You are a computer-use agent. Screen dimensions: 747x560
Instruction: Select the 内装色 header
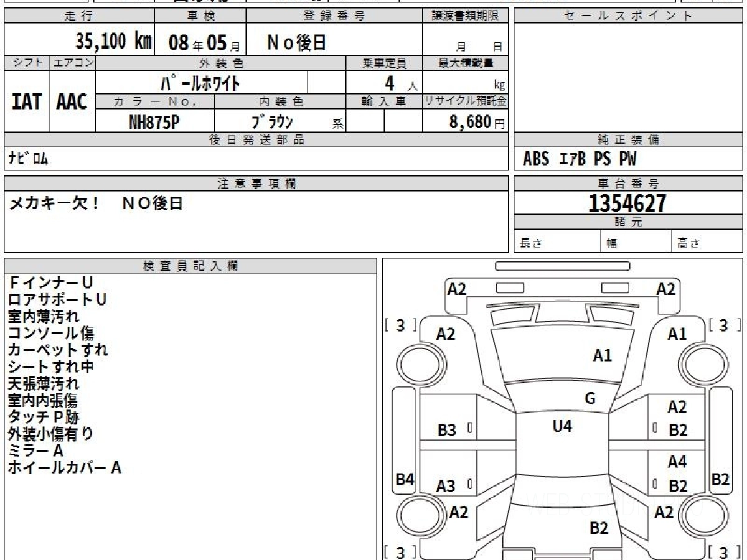point(280,101)
